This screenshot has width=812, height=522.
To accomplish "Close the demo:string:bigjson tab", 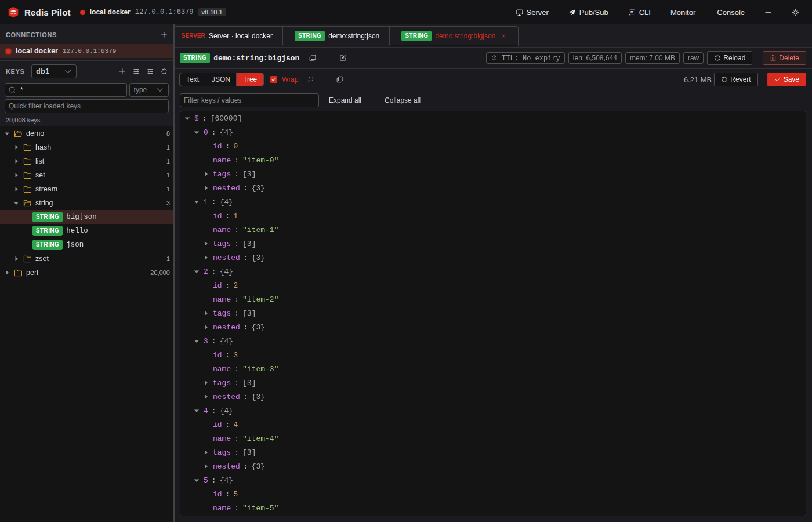I will click(x=503, y=36).
